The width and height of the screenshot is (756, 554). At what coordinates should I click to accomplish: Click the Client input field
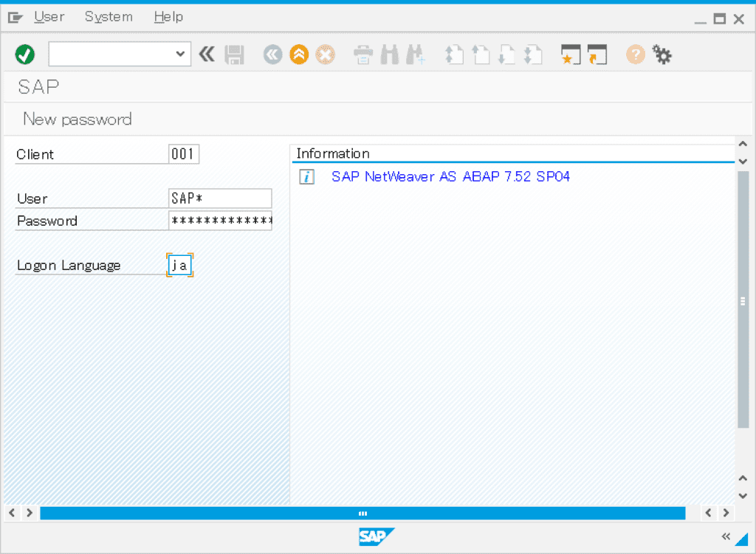click(184, 154)
